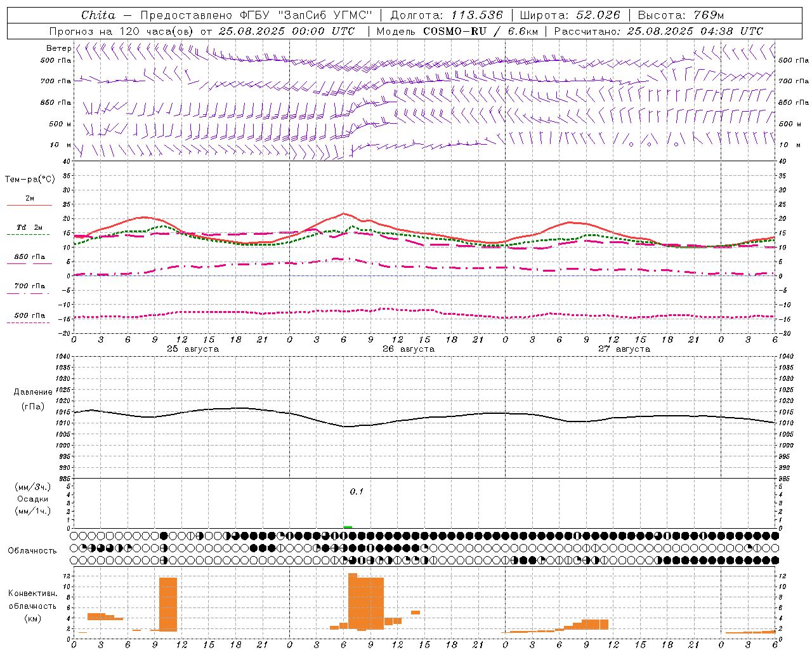Image resolution: width=812 pixels, height=650 pixels.
Task: Click the (мм/1ч.) precipitation unit label
Action: tap(33, 511)
